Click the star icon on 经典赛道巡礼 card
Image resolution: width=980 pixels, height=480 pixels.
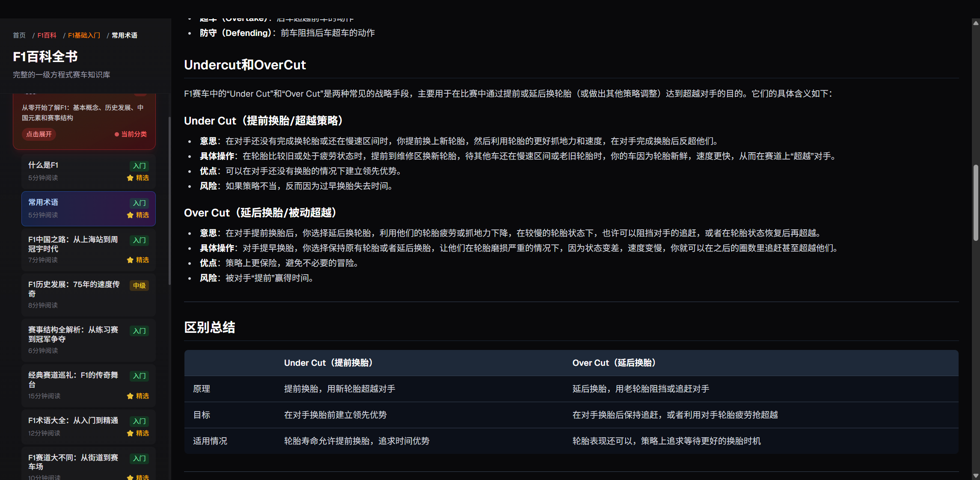pos(131,396)
